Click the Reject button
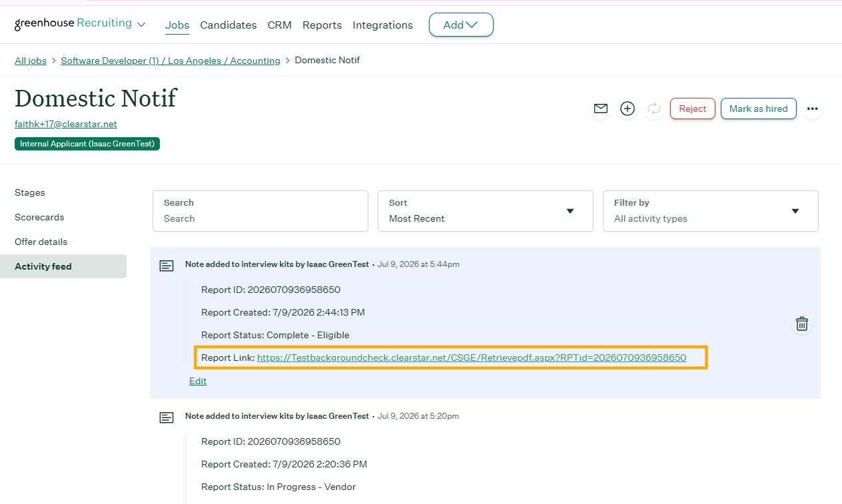Image resolution: width=842 pixels, height=504 pixels. click(693, 109)
